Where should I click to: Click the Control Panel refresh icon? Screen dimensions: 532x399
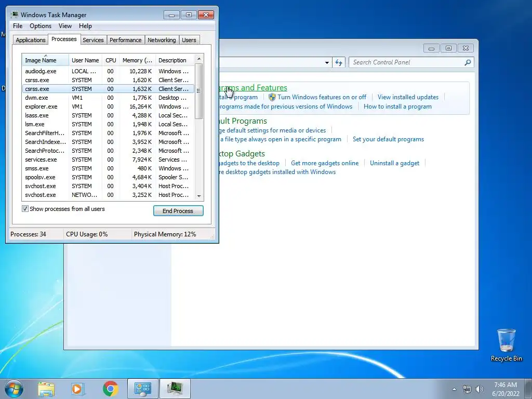tap(339, 62)
